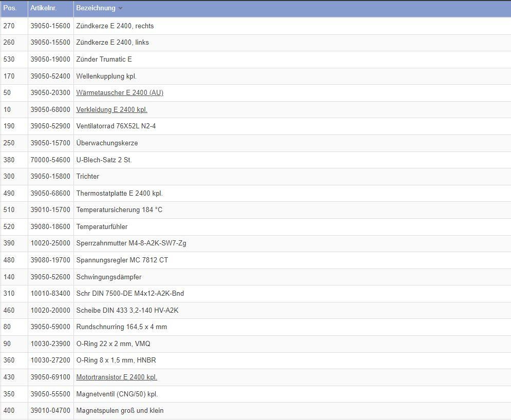511x420 pixels.
Task: Select the Wellenkupplung kpl. row
Action: coord(106,77)
